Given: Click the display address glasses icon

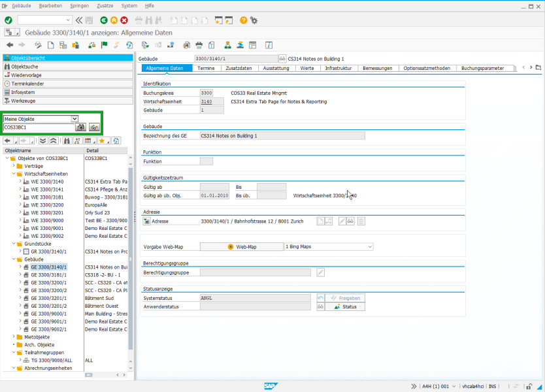Looking at the screenshot, I should (x=350, y=221).
